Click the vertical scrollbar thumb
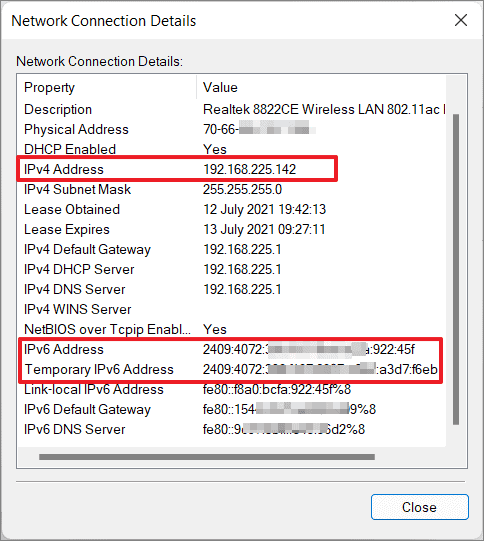484x541 pixels. pyautogui.click(x=456, y=269)
